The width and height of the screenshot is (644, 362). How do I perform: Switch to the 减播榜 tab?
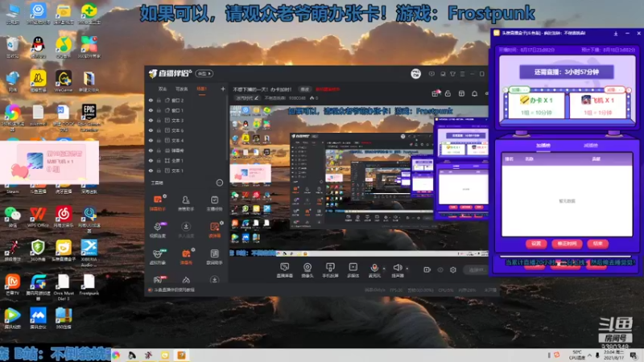click(590, 146)
